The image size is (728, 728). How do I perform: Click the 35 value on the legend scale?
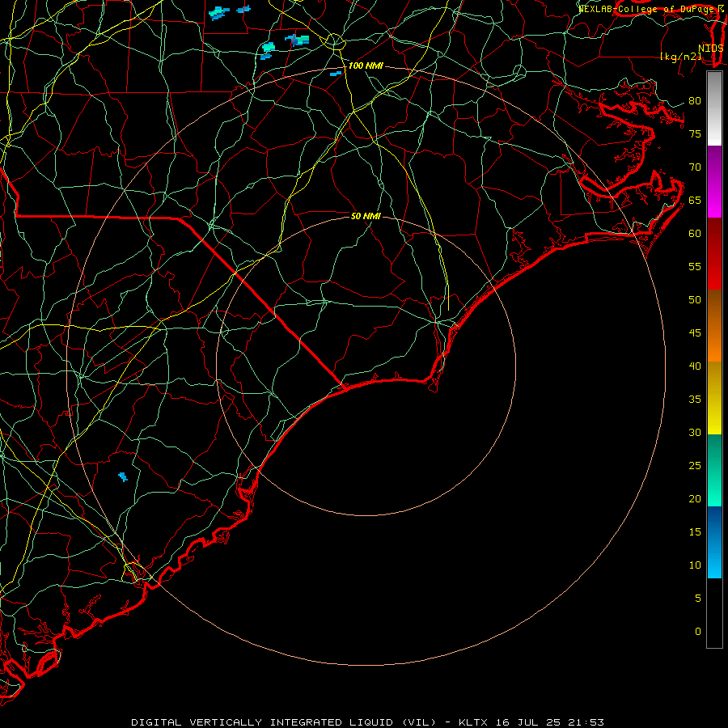pyautogui.click(x=695, y=400)
